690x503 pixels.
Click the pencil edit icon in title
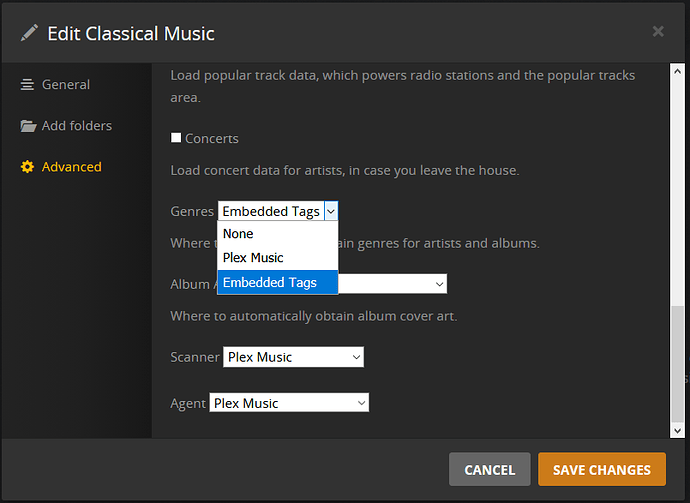click(28, 33)
